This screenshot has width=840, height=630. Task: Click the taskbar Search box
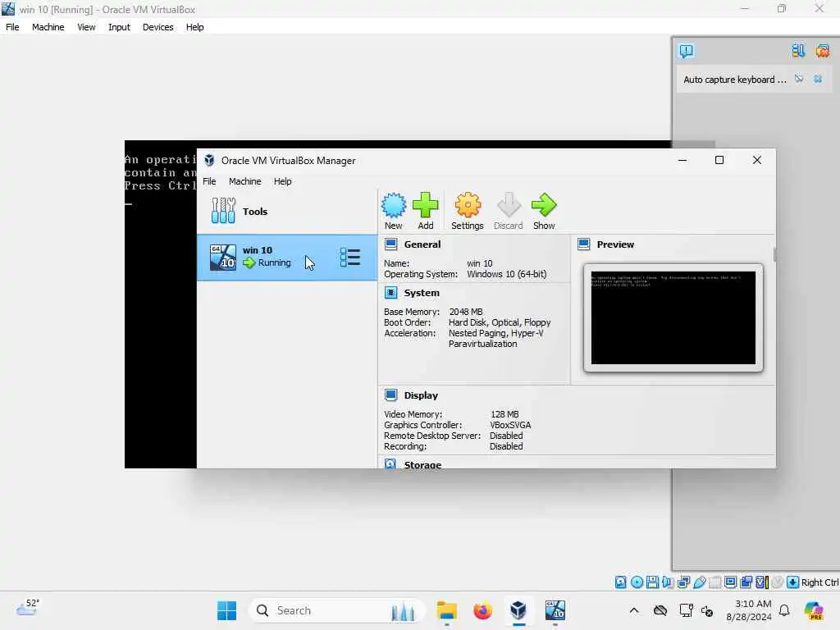[x=336, y=610]
